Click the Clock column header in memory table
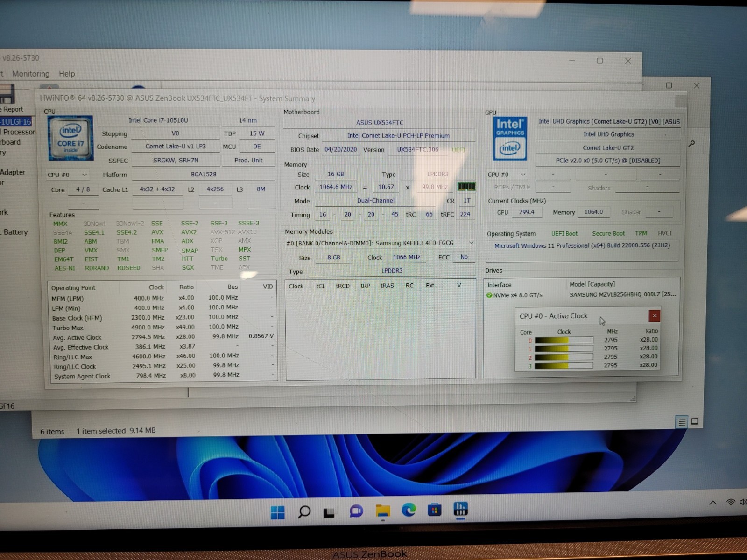 tap(296, 286)
